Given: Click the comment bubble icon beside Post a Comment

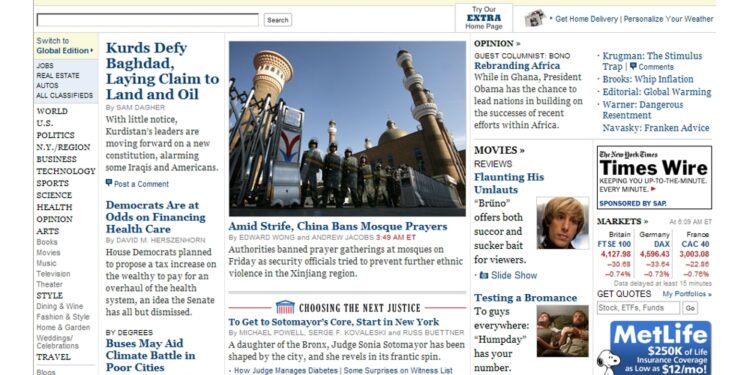Looking at the screenshot, I should point(109,183).
